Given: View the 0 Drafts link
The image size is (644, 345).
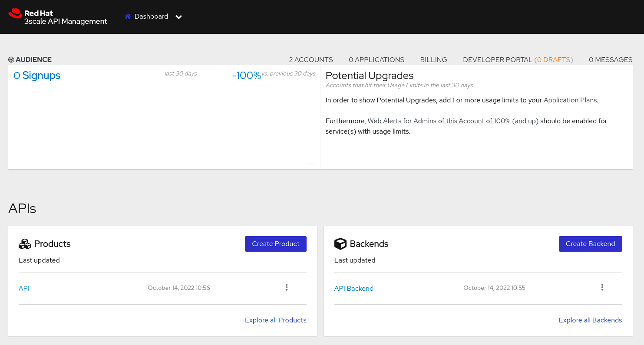Looking at the screenshot, I should [554, 60].
